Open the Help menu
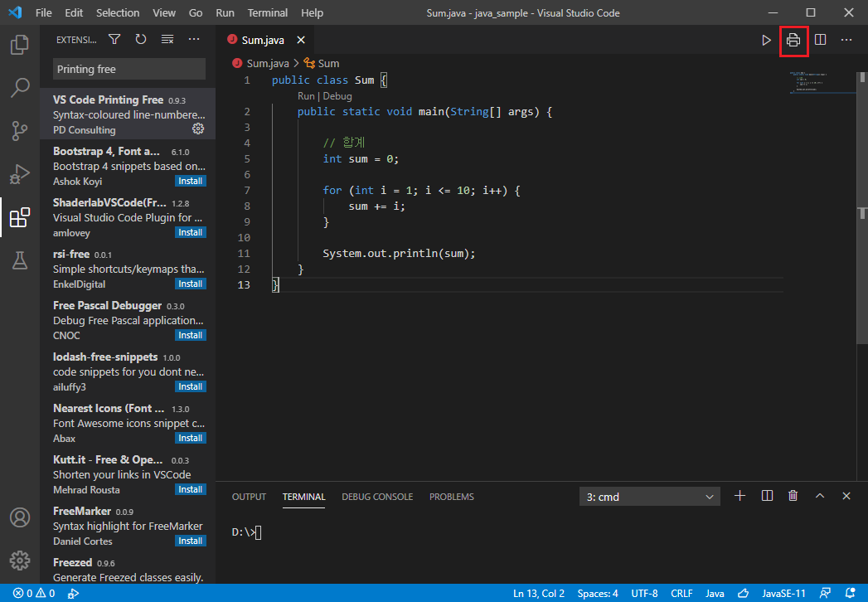The height and width of the screenshot is (602, 868). [313, 12]
